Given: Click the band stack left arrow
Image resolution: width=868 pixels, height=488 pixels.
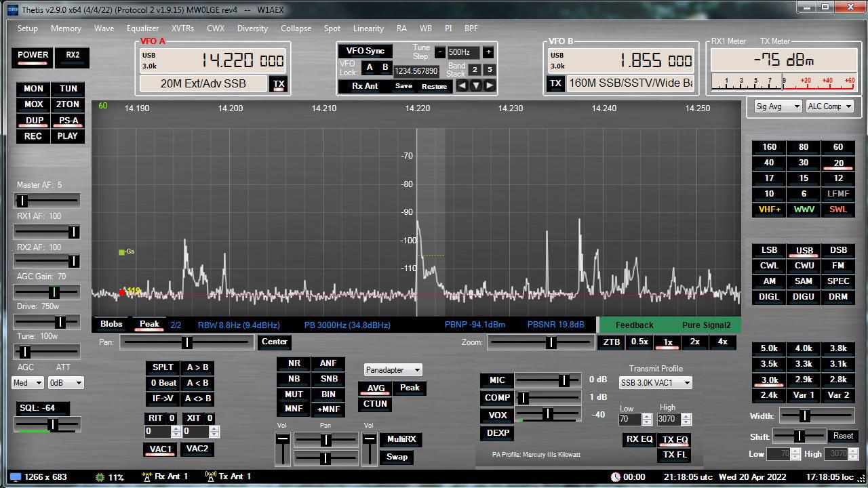Looking at the screenshot, I should 462,85.
